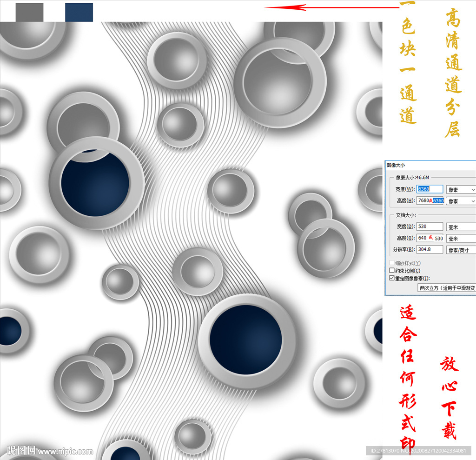The width and height of the screenshot is (476, 460).
Task: Open the document height unit dropdown (毫米)
Action: click(x=461, y=239)
